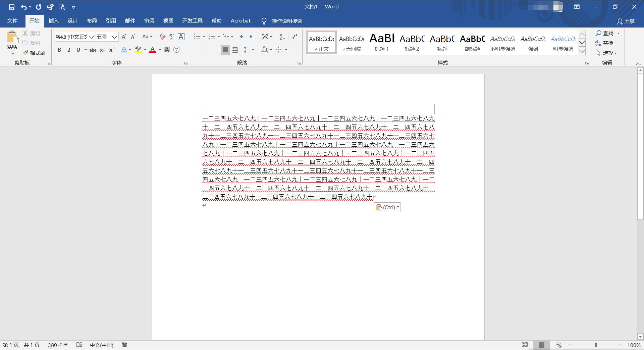Switch to the 设计 (Design) tab
The width and height of the screenshot is (644, 350).
73,21
